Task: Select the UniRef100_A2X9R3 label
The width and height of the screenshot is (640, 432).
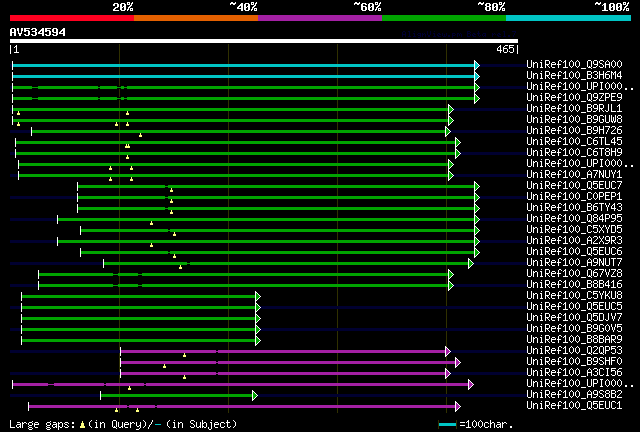Action: click(574, 240)
